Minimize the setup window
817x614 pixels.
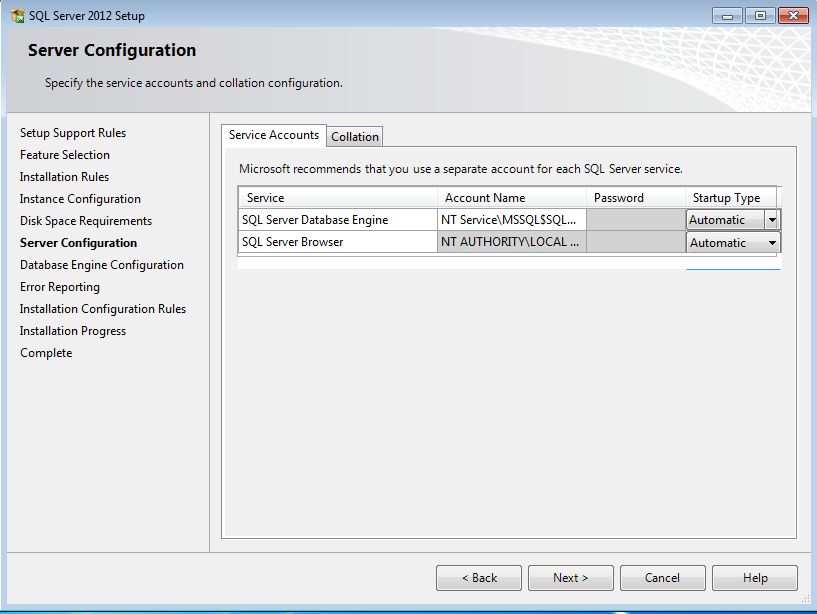point(728,15)
